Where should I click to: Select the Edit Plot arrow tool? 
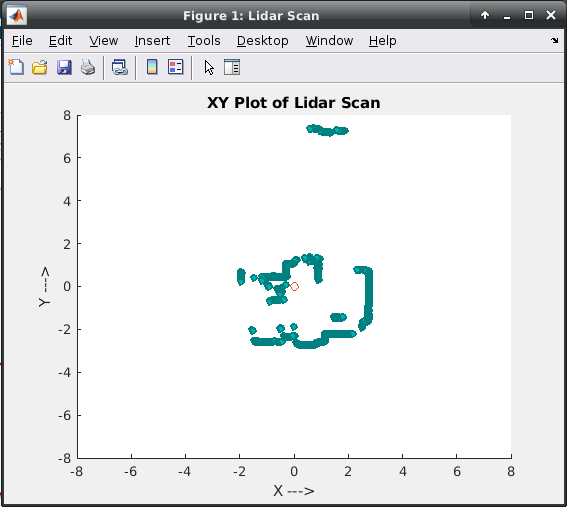pos(209,68)
